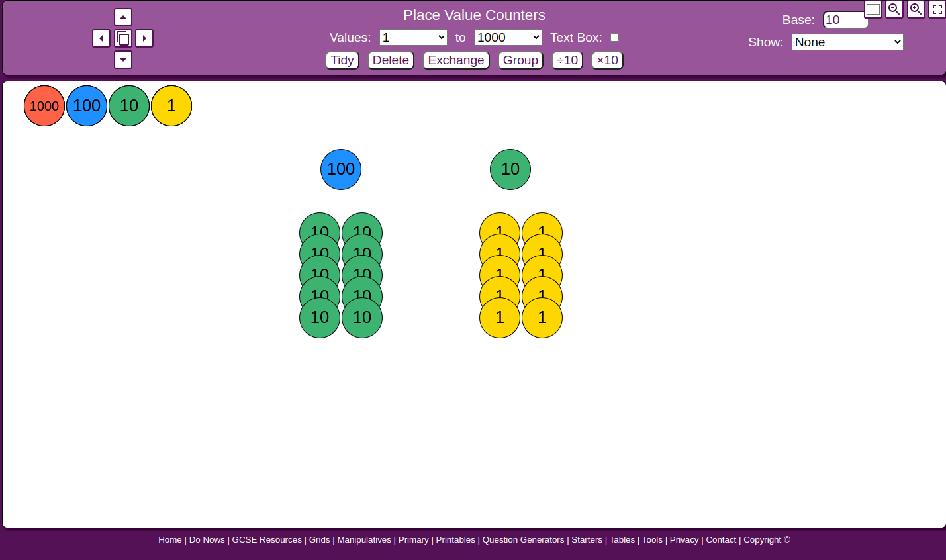Open the Values dropdown showing 1
Image resolution: width=946 pixels, height=560 pixels.
click(413, 37)
